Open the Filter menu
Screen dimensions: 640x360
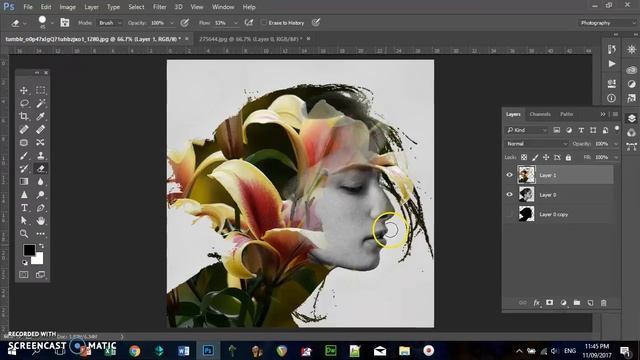(x=159, y=7)
